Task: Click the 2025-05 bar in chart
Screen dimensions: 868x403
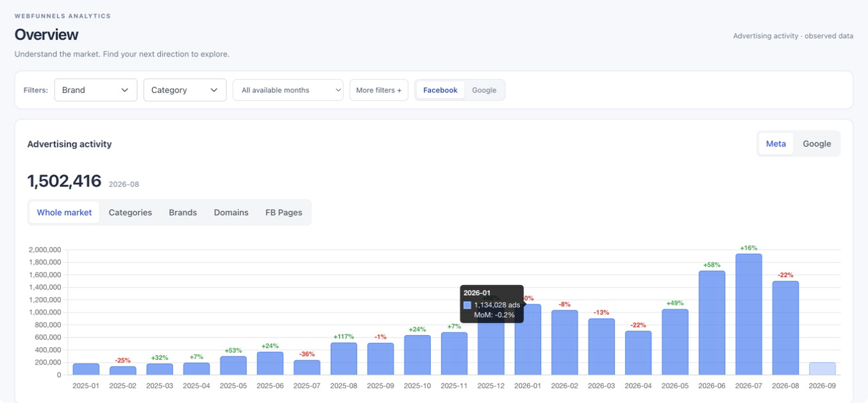Action: point(233,365)
